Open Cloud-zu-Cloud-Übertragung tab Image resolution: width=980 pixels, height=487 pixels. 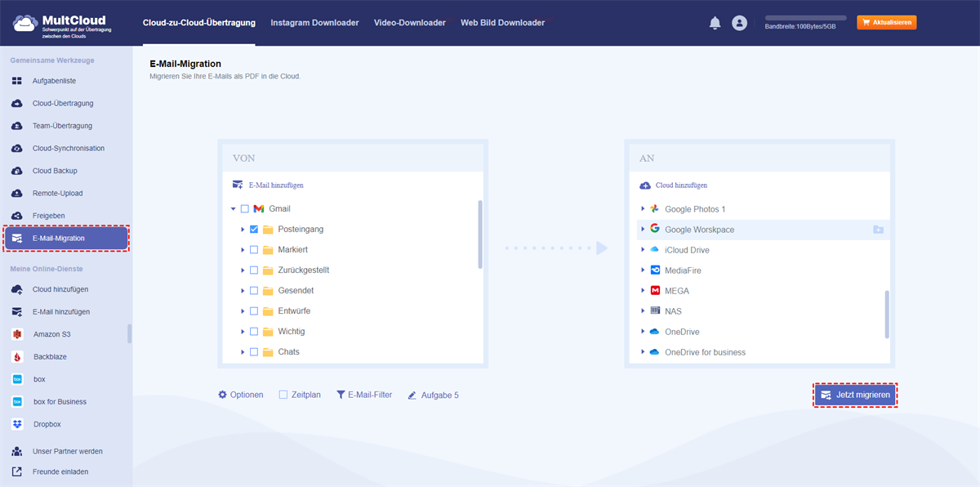point(198,23)
